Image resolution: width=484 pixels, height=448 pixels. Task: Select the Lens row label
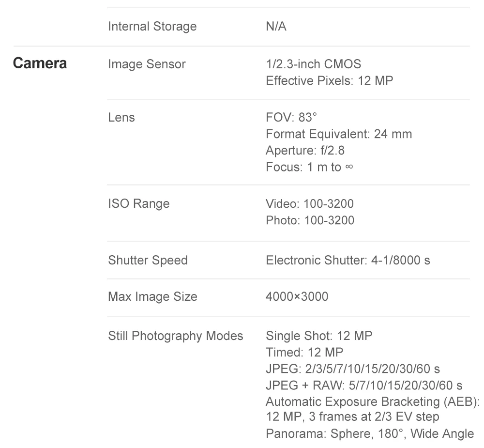coord(121,118)
